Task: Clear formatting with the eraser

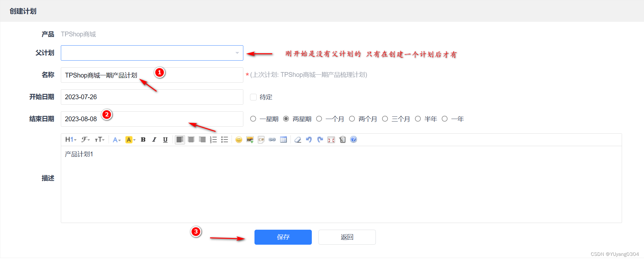Action: pos(298,140)
